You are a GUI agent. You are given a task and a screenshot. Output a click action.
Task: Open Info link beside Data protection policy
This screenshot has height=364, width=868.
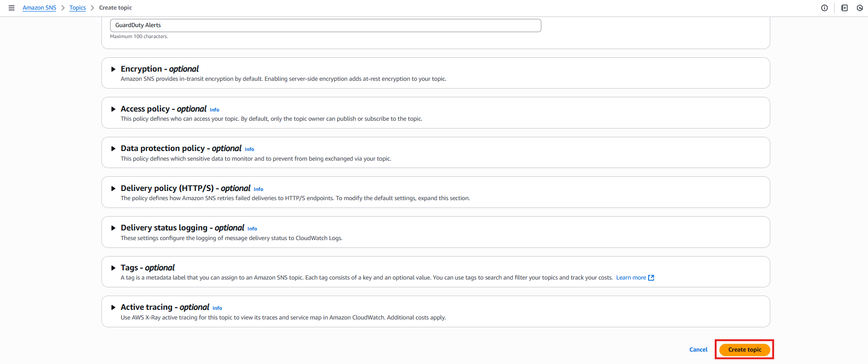[x=249, y=149]
